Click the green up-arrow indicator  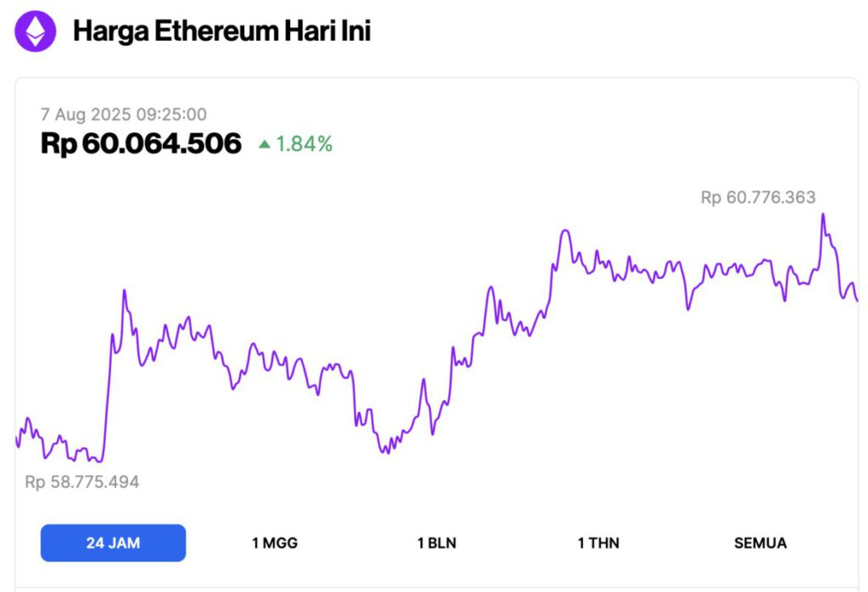(x=265, y=144)
